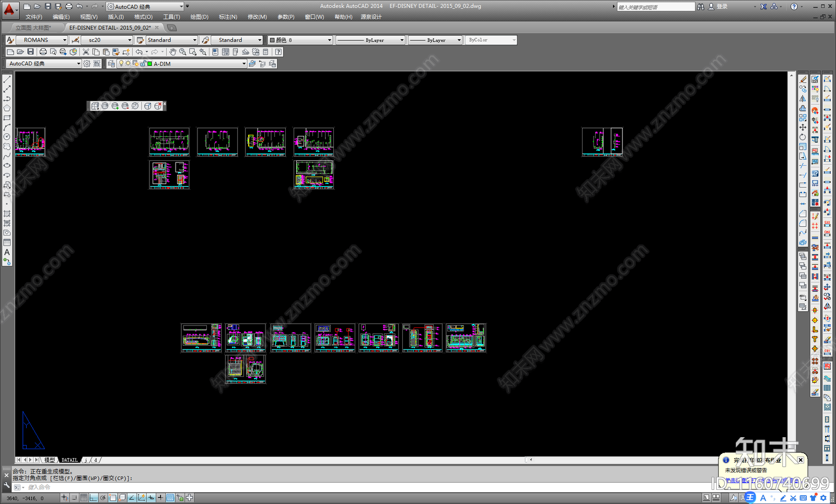Expand the A-DIM layer dropdown

[x=181, y=64]
